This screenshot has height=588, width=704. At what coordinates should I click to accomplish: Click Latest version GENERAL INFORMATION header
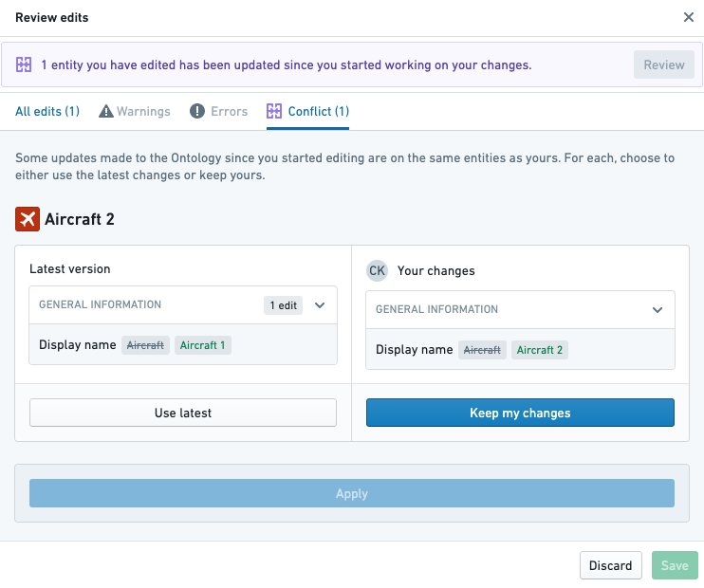(x=183, y=305)
